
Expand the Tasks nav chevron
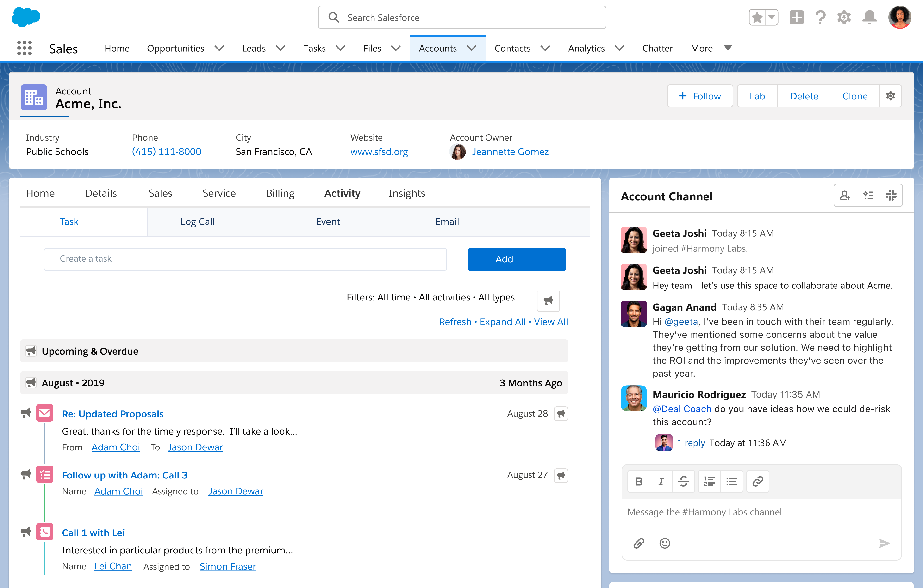tap(340, 48)
